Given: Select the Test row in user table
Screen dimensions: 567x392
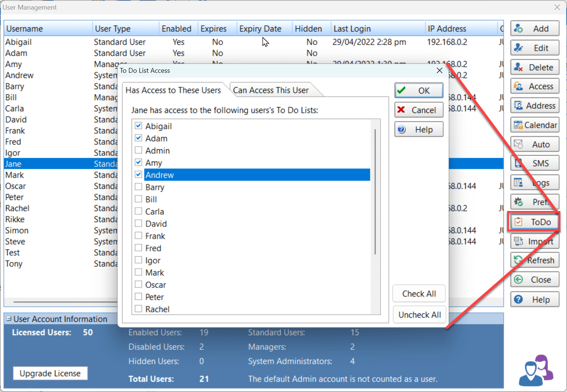Looking at the screenshot, I should click(61, 253).
